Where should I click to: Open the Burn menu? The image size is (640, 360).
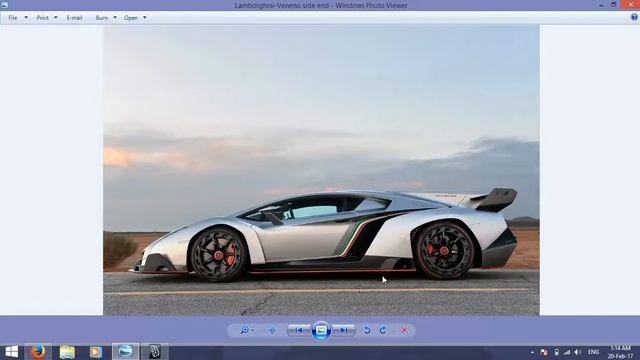pyautogui.click(x=102, y=18)
